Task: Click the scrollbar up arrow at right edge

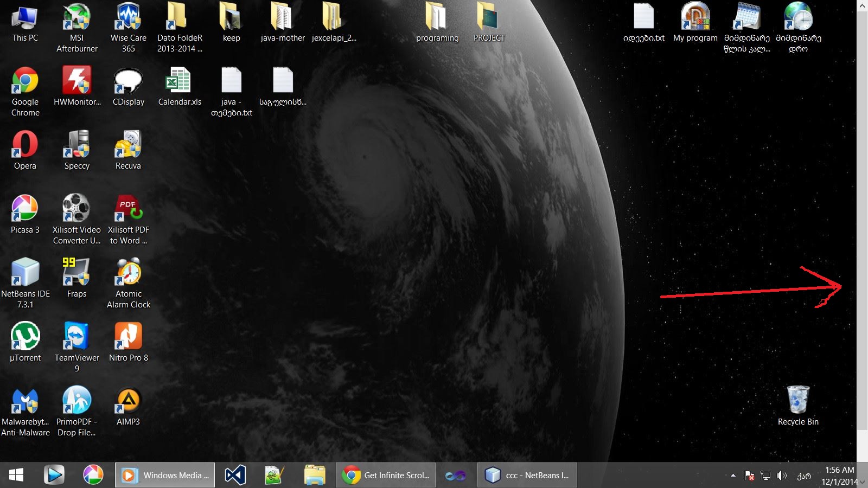Action: [862, 5]
